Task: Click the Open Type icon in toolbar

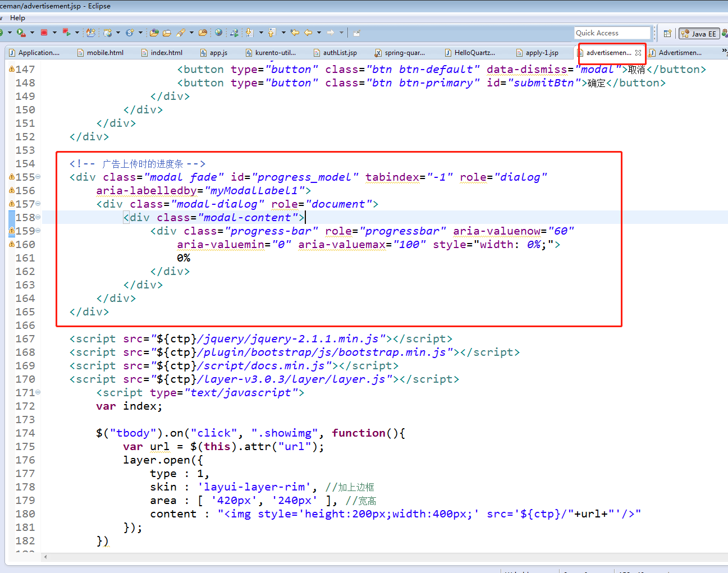Action: [x=90, y=33]
